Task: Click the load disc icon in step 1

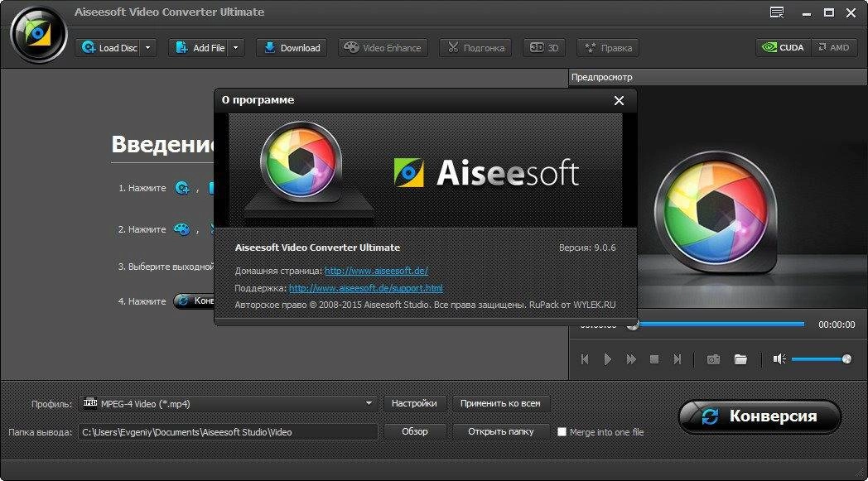Action: (x=182, y=188)
